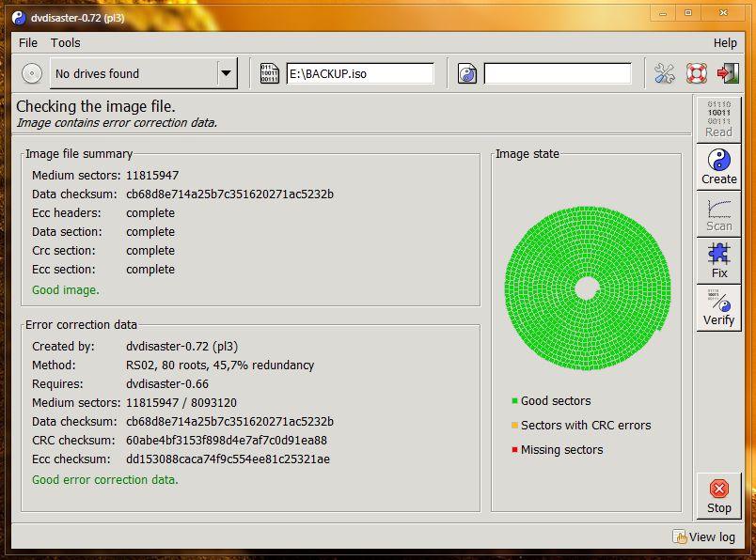Click 'Good error correction data.' text
The width and height of the screenshot is (756, 560).
[x=105, y=480]
